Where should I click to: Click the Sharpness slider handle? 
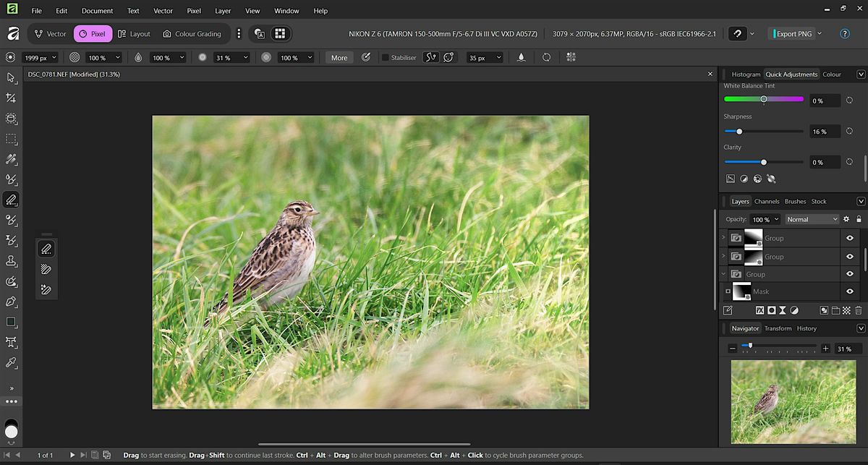(x=739, y=132)
